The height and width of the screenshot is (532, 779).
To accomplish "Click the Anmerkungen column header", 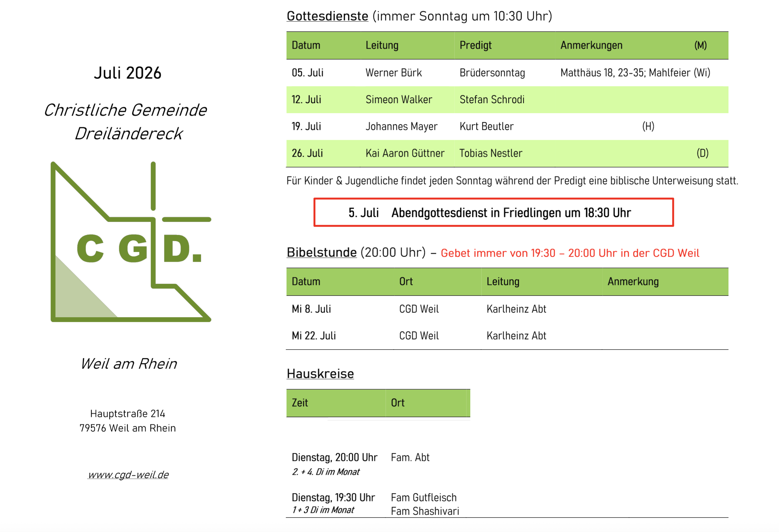I will tap(591, 45).
